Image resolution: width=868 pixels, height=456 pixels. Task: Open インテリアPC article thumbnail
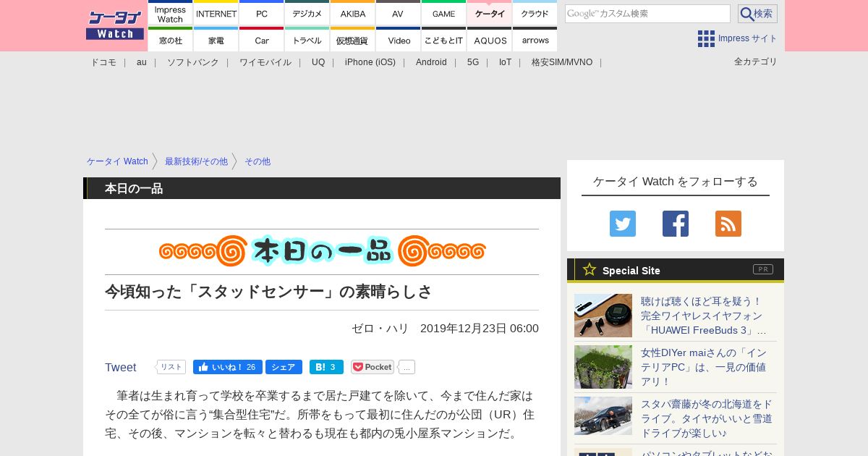603,367
